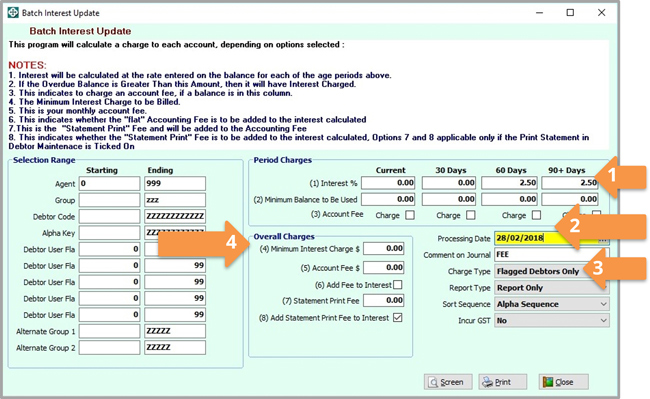This screenshot has height=399, width=650.
Task: Click the printer icon on Print button
Action: [488, 382]
